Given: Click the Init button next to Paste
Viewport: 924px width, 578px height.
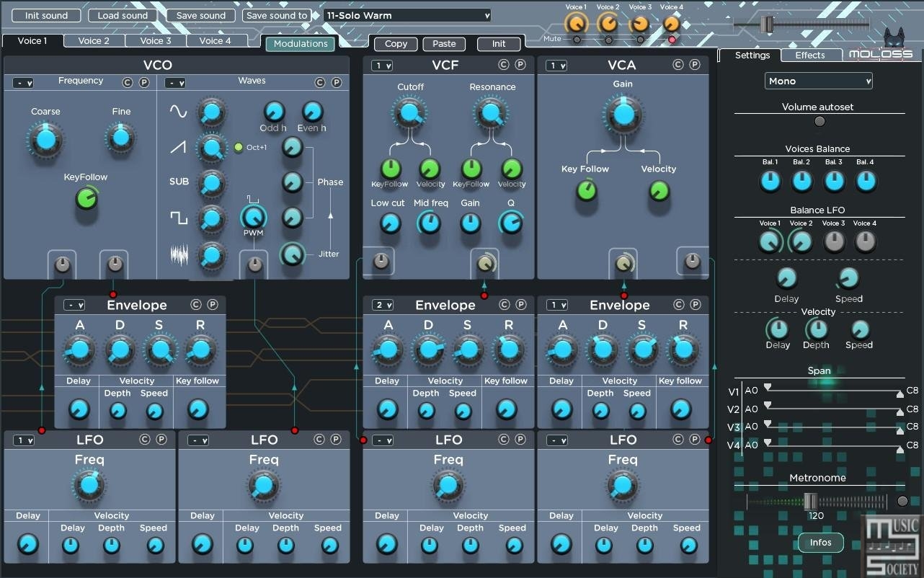Looking at the screenshot, I should click(x=499, y=44).
